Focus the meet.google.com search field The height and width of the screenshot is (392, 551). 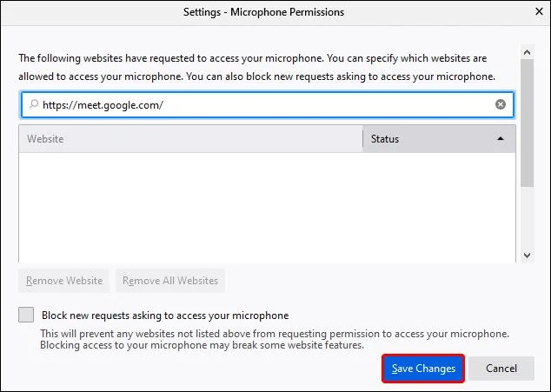(x=267, y=104)
